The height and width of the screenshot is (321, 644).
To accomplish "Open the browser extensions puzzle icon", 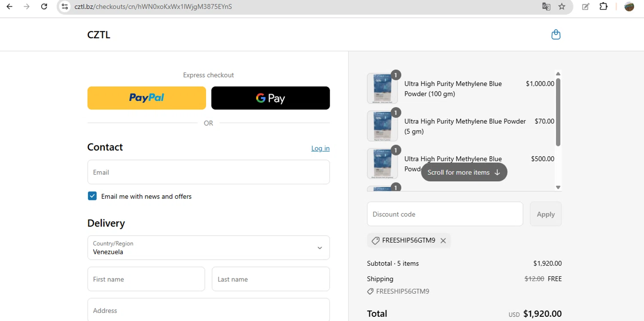I will click(x=603, y=6).
